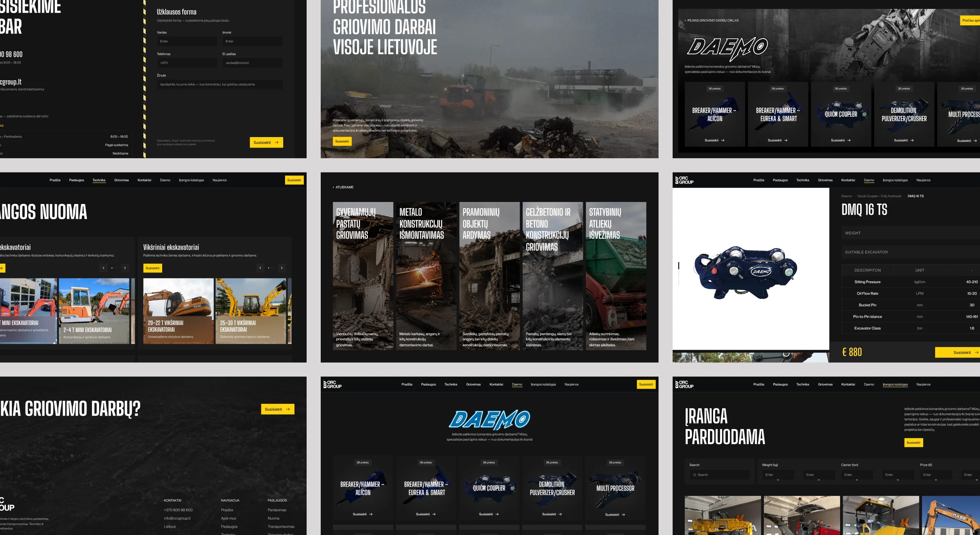
Task: Click Quick Coupler – Fully Hydraulic breadcrumb
Action: 879,196
